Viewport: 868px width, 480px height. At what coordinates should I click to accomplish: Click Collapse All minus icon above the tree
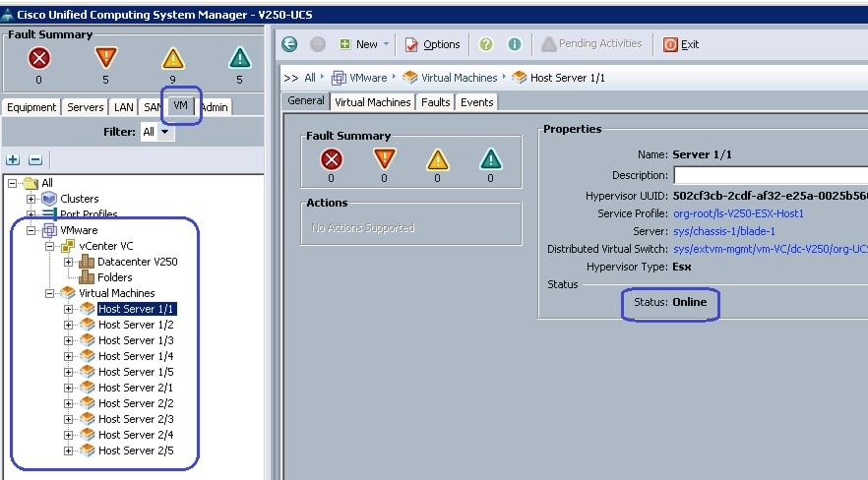35,159
